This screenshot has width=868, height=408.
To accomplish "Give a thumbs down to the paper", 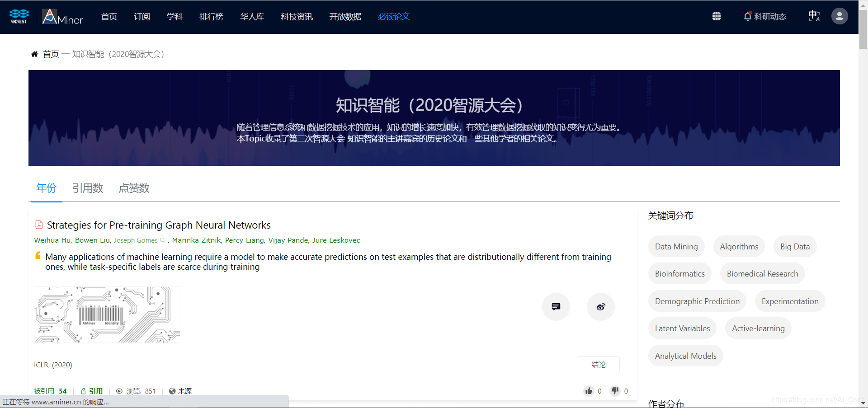I will click(x=615, y=391).
